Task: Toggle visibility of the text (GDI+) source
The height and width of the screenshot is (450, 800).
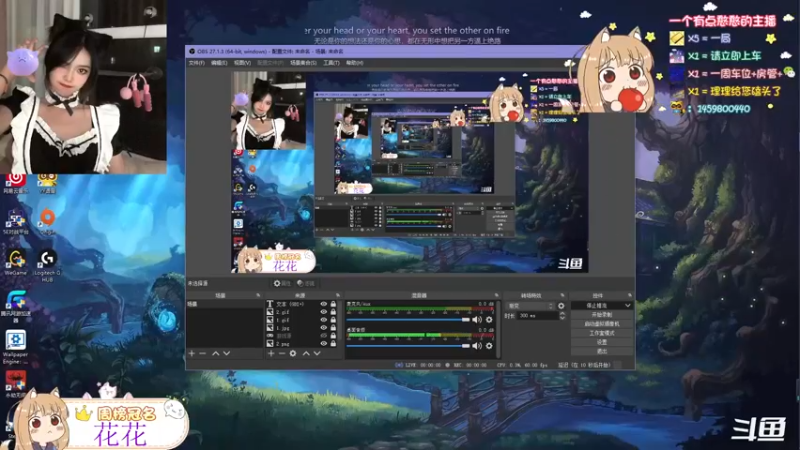Action: tap(323, 304)
